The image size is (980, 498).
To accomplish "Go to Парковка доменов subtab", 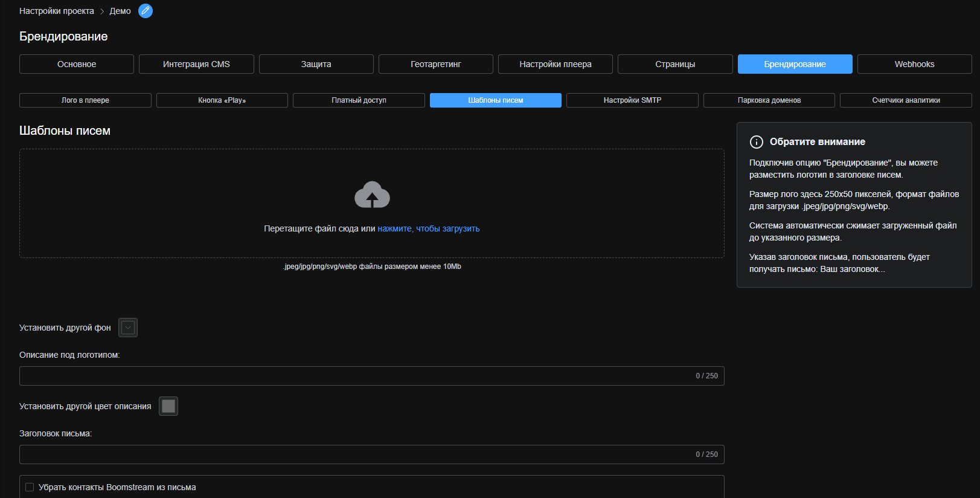I will [x=769, y=100].
